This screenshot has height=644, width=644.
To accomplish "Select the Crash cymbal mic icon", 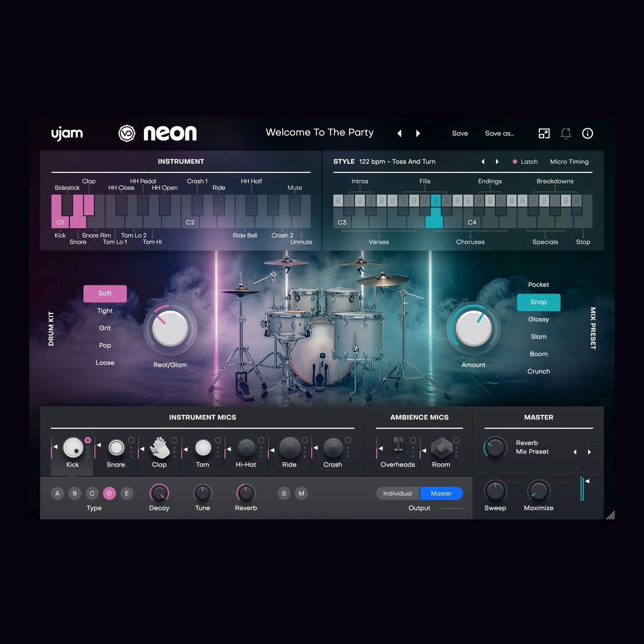I will pyautogui.click(x=333, y=447).
